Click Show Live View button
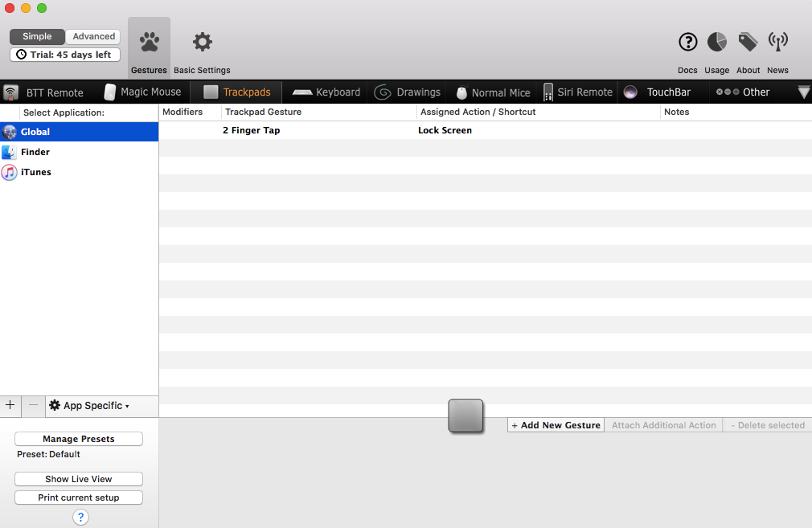812x528 pixels. (79, 479)
